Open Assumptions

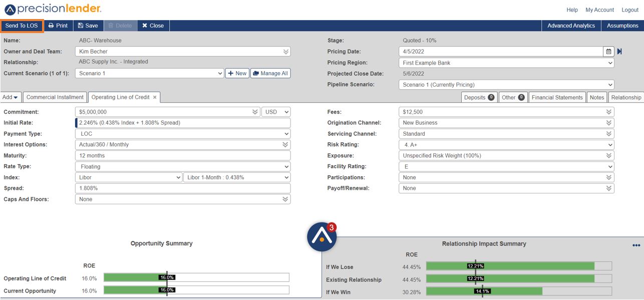coord(622,26)
